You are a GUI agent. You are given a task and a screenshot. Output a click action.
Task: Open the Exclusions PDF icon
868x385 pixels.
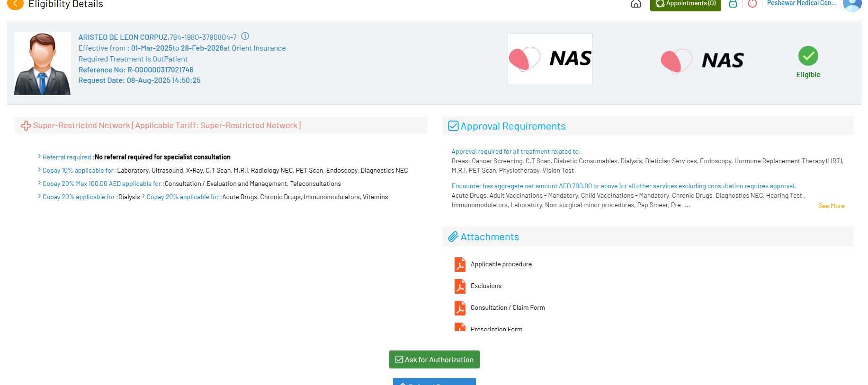point(460,286)
